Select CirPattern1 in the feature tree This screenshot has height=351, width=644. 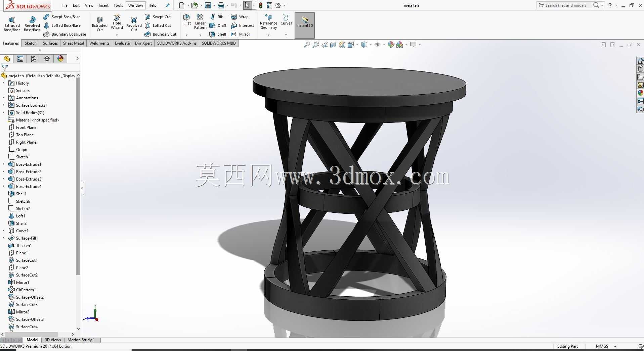(26, 290)
